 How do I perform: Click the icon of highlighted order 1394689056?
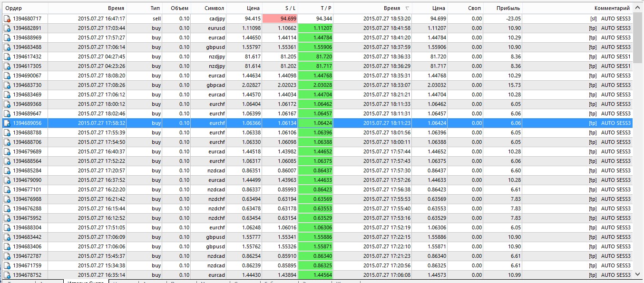point(7,123)
